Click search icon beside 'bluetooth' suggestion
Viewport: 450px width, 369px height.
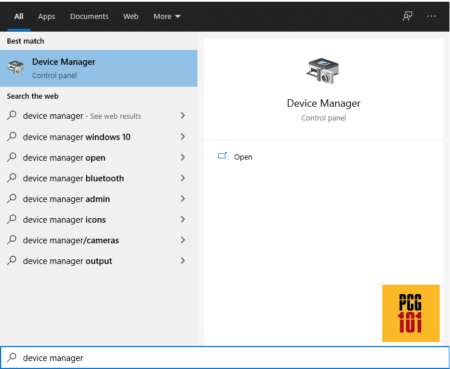click(12, 177)
